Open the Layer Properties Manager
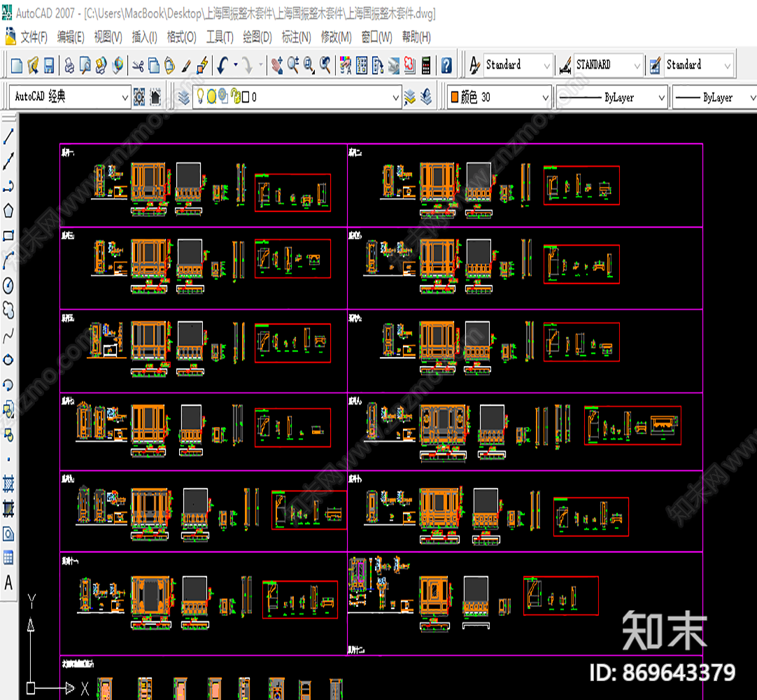Screen dimensions: 757x700 (x=184, y=97)
